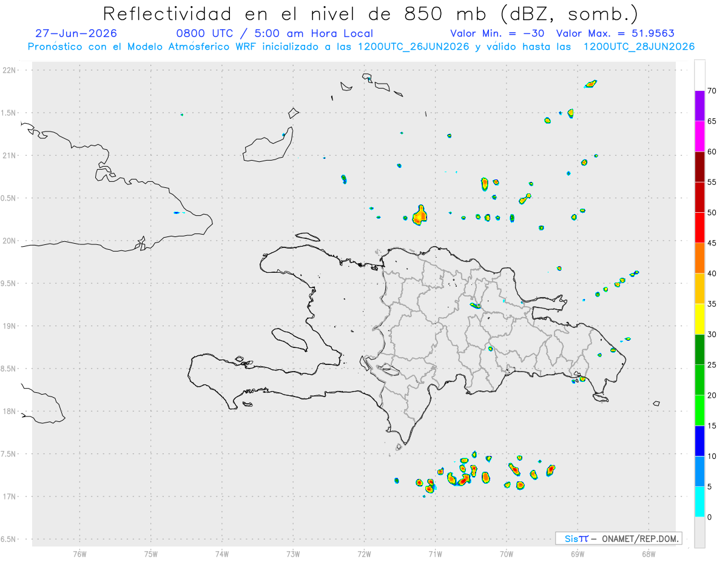The width and height of the screenshot is (728, 562).
Task: Click the '40' value on the color scale
Action: tap(712, 273)
